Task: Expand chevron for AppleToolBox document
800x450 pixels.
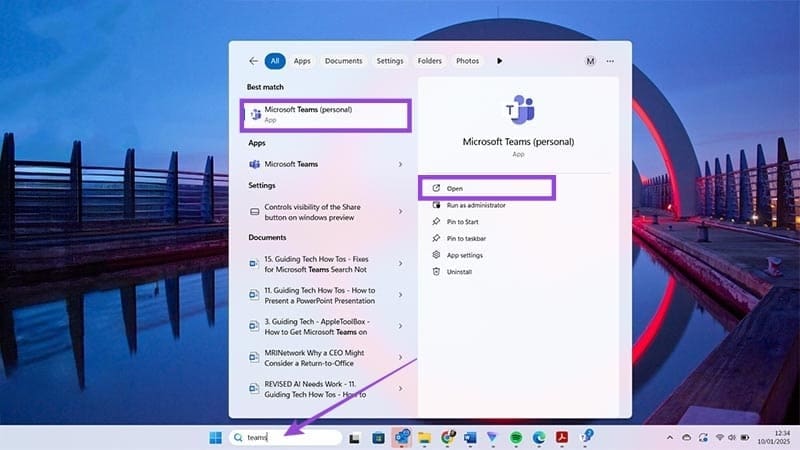Action: tap(401, 326)
